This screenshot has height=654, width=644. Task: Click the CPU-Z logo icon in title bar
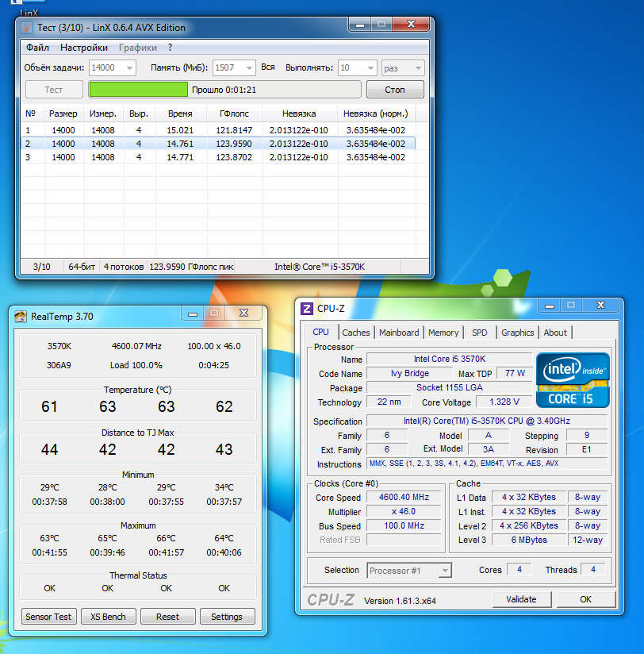tap(307, 309)
